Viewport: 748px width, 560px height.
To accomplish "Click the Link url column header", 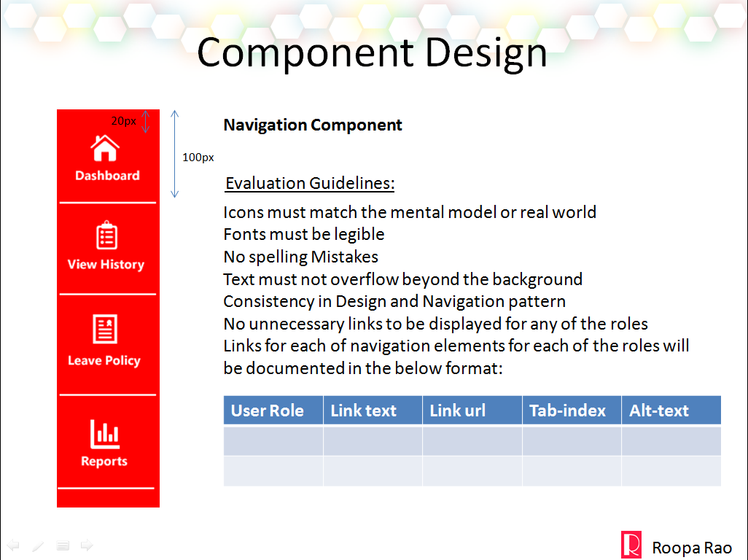I will point(472,411).
